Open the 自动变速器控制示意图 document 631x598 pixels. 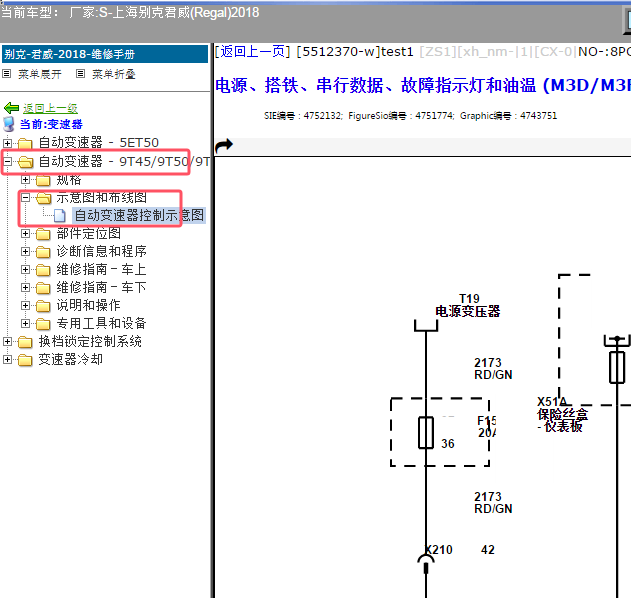(139, 215)
